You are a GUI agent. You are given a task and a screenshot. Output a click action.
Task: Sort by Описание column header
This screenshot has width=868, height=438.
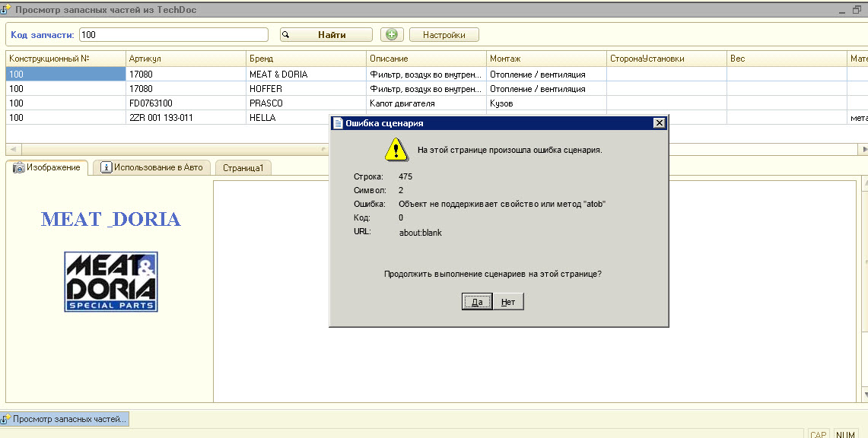pos(426,59)
